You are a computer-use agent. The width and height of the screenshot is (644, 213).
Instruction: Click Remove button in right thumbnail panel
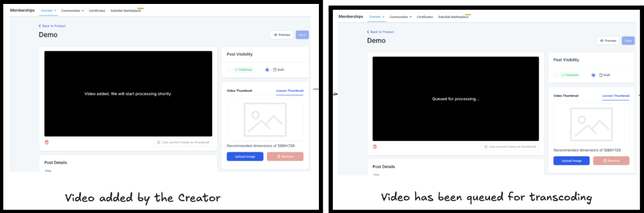[x=611, y=161]
